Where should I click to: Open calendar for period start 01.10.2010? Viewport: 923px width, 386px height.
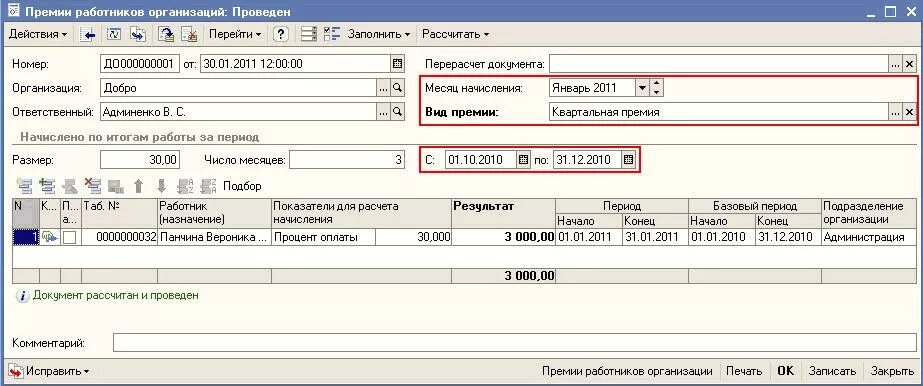click(523, 159)
